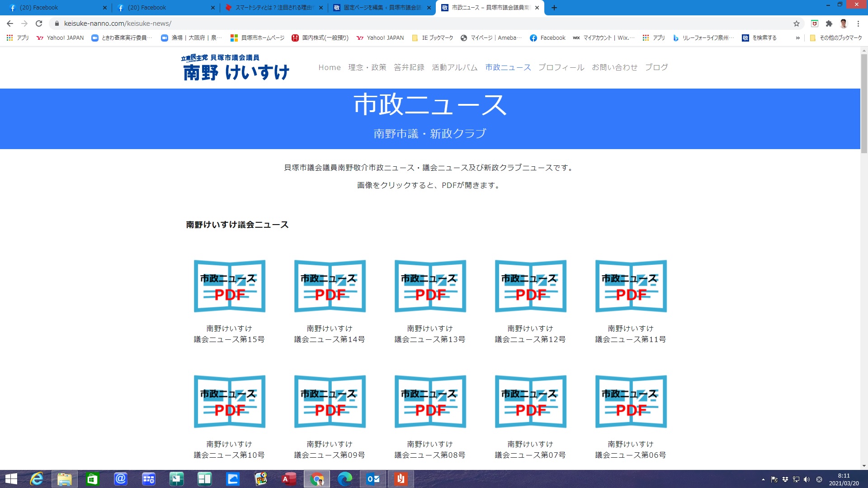Open the 議会ニュース第11号 PDF icon
868x488 pixels.
pyautogui.click(x=631, y=286)
